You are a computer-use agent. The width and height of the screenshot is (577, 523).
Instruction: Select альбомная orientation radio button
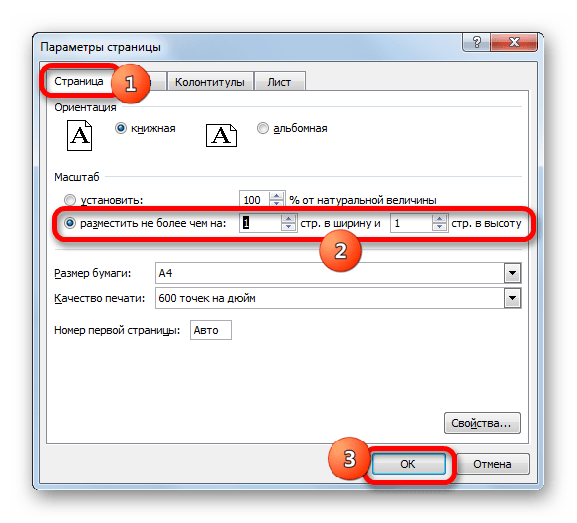(x=263, y=128)
